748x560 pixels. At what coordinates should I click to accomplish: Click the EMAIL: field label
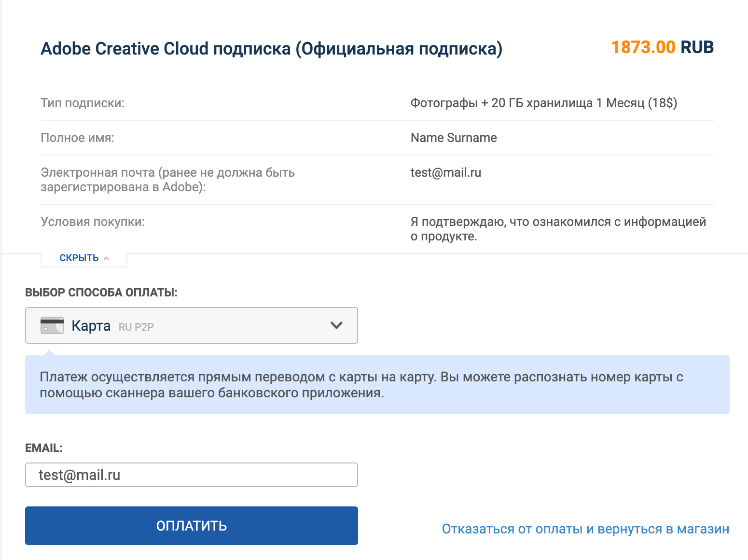(x=44, y=448)
